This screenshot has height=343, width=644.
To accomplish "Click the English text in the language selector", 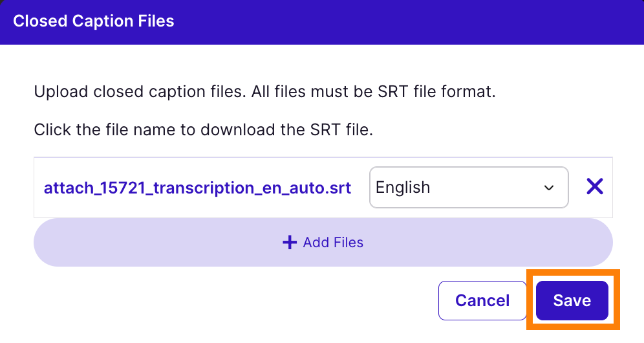I will (x=403, y=188).
